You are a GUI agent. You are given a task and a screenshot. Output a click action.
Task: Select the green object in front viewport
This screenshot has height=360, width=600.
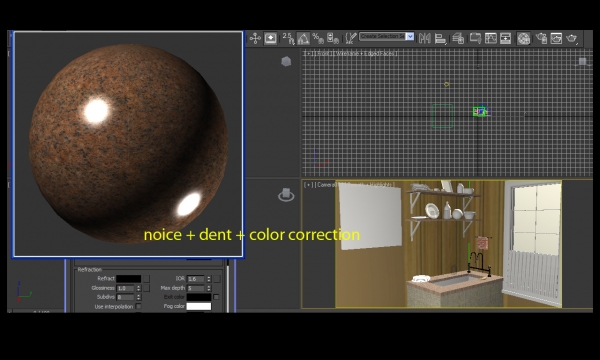(479, 111)
